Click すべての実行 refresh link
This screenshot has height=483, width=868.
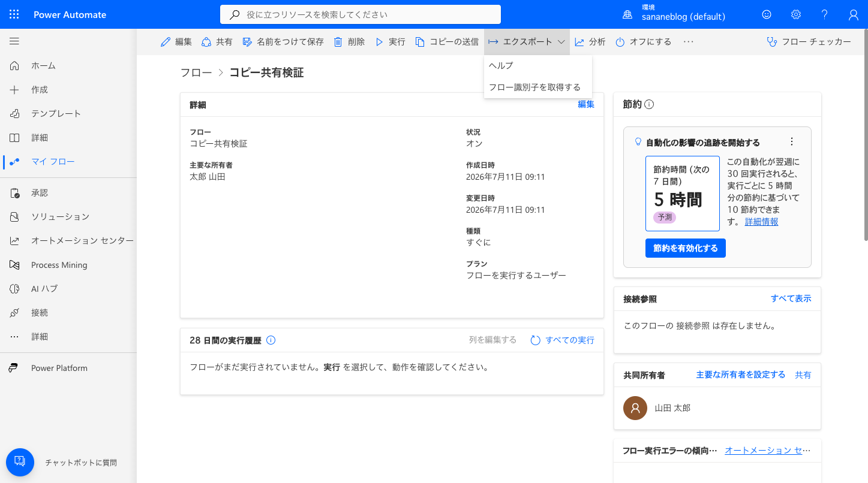pyautogui.click(x=563, y=340)
